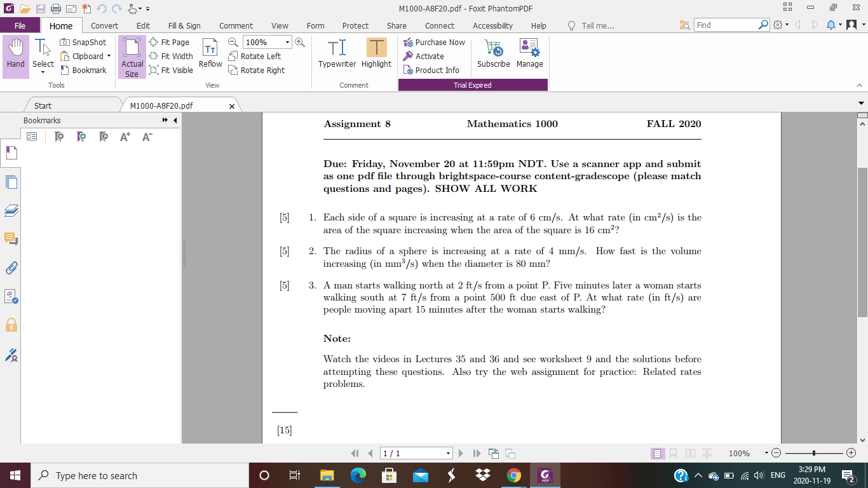The height and width of the screenshot is (488, 868).
Task: Switch to the Comment ribbon tab
Action: point(236,26)
